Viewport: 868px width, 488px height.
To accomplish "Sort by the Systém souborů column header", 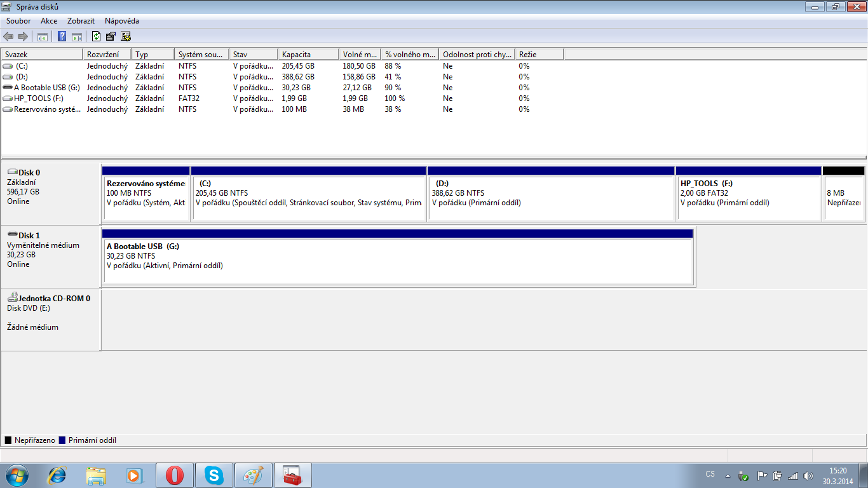I will [x=201, y=55].
